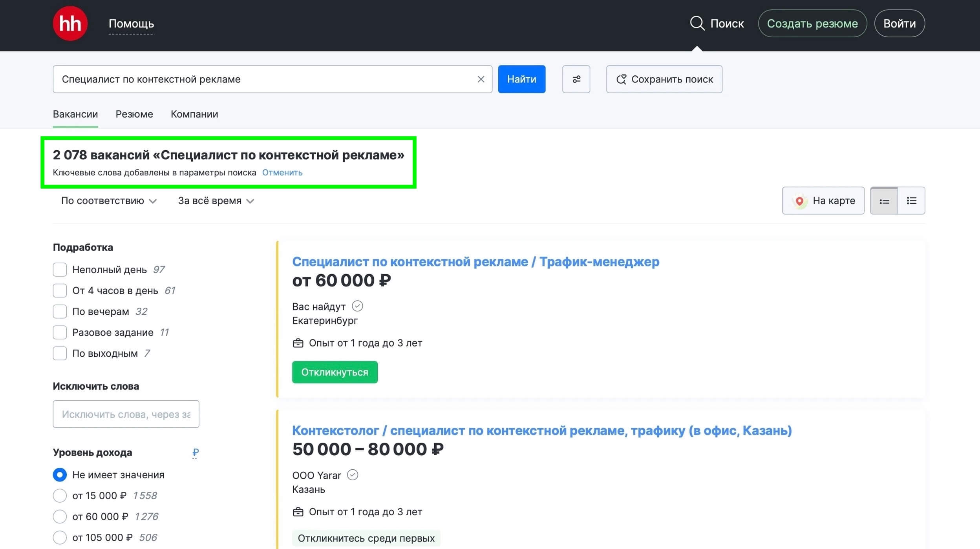Click the search magnifier icon in header
The height and width of the screenshot is (549, 980).
(x=697, y=23)
